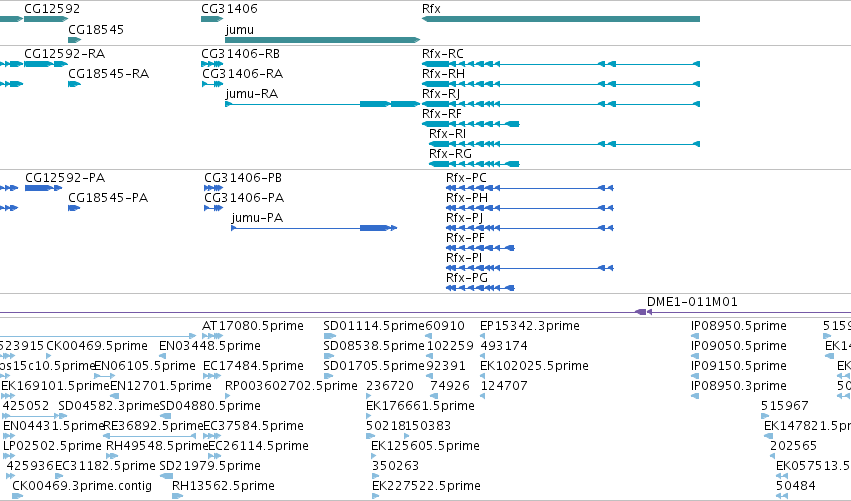Click the Rfx-RH transcript label
The height and width of the screenshot is (501, 851).
[443, 74]
